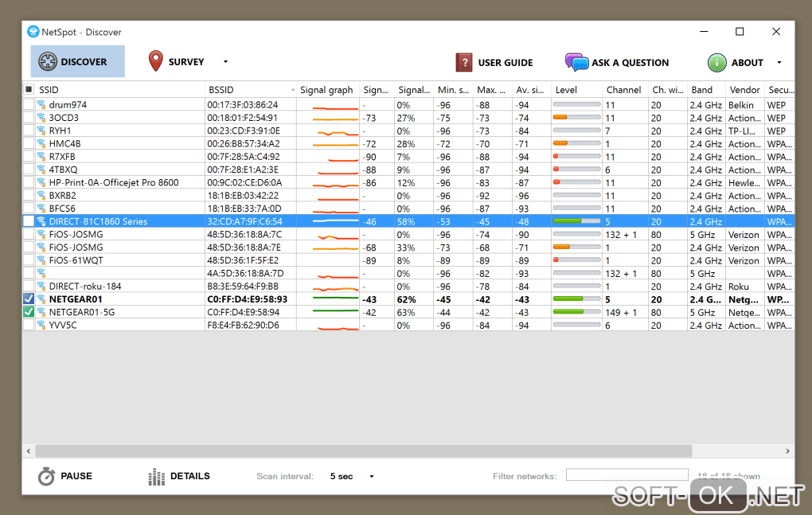The image size is (812, 515).
Task: Click the Wi-Fi icon beside RYH1
Action: (x=41, y=131)
